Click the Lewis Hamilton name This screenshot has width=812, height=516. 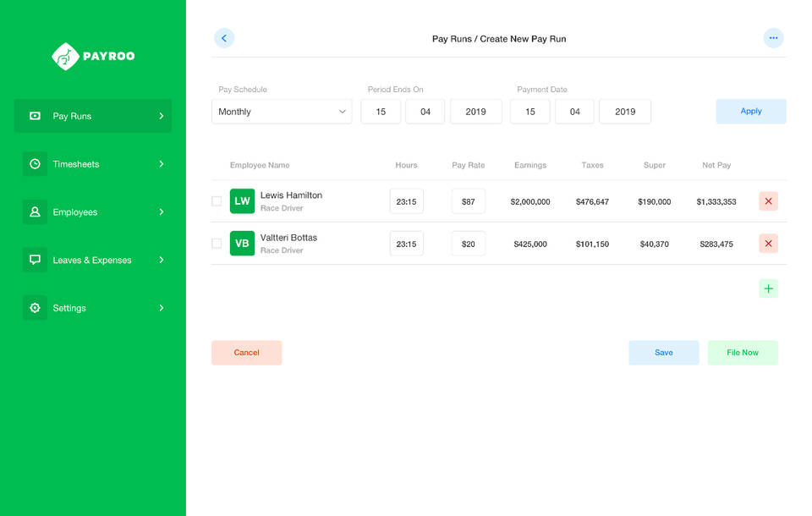click(291, 195)
